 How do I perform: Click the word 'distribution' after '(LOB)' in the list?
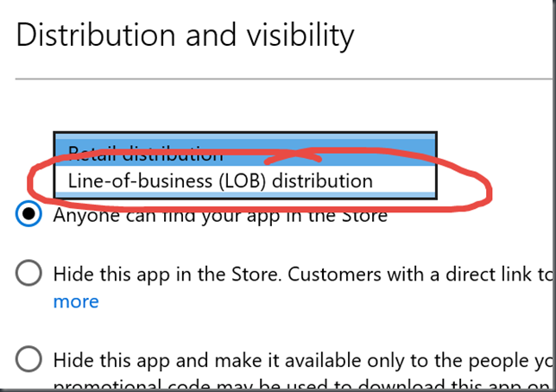pyautogui.click(x=322, y=181)
